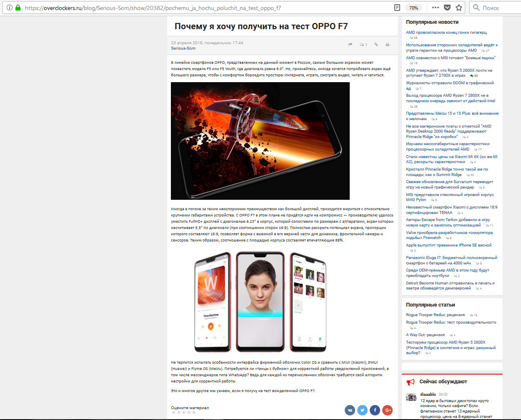Click the green padlock security icon

click(x=18, y=8)
